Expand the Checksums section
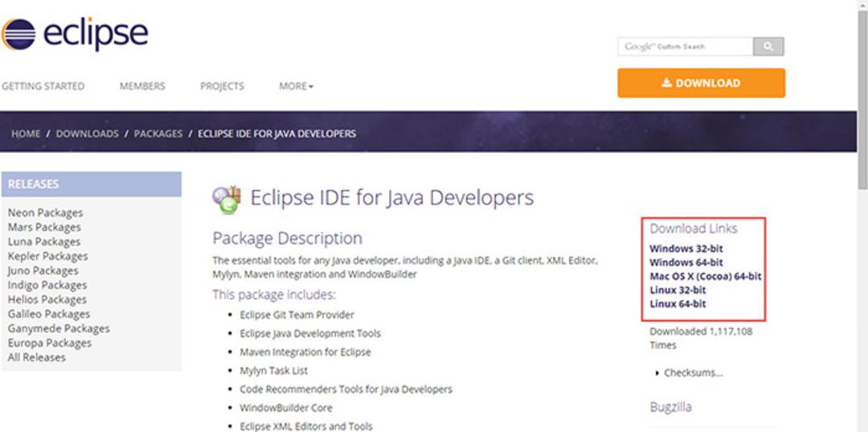This screenshot has height=432, width=868. 690,372
